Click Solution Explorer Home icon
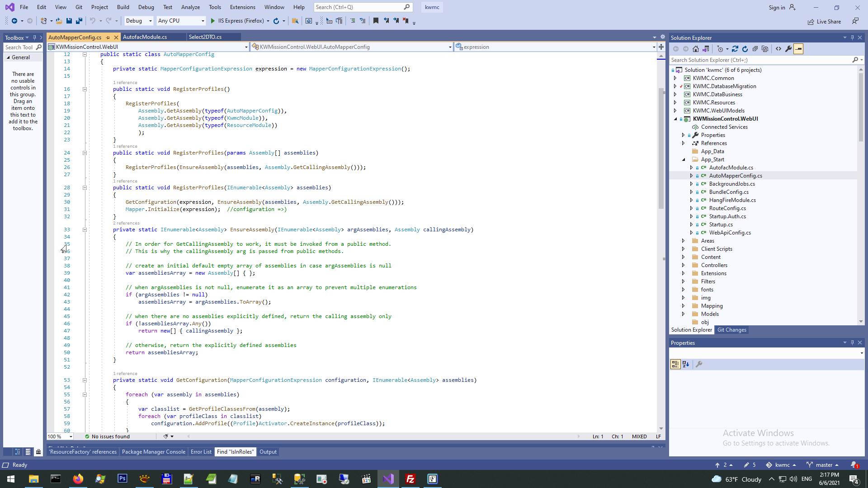This screenshot has height=488, width=868. (696, 49)
